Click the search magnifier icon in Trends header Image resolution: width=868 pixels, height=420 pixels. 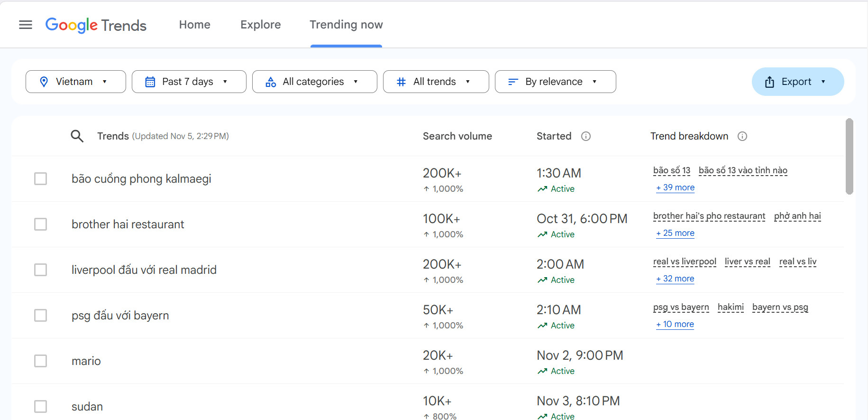(77, 136)
